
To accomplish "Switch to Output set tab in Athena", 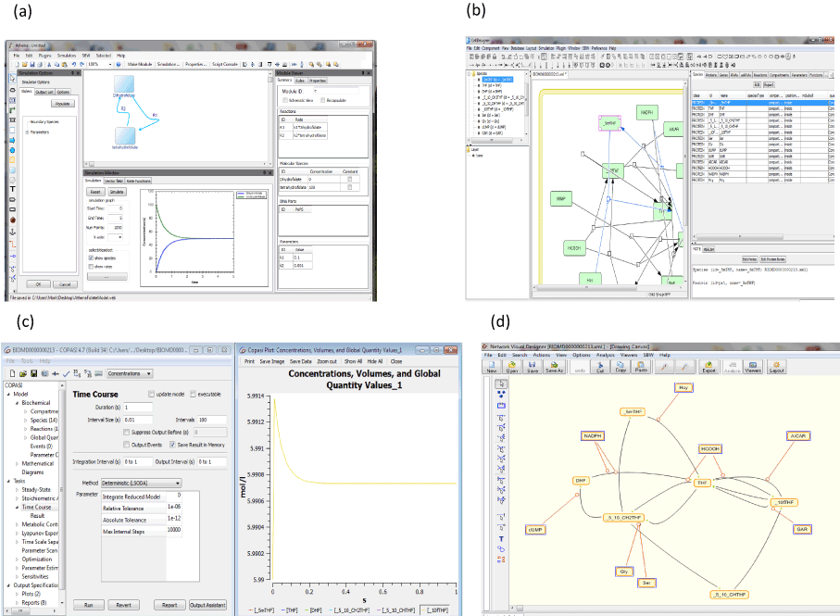I will pos(44,92).
